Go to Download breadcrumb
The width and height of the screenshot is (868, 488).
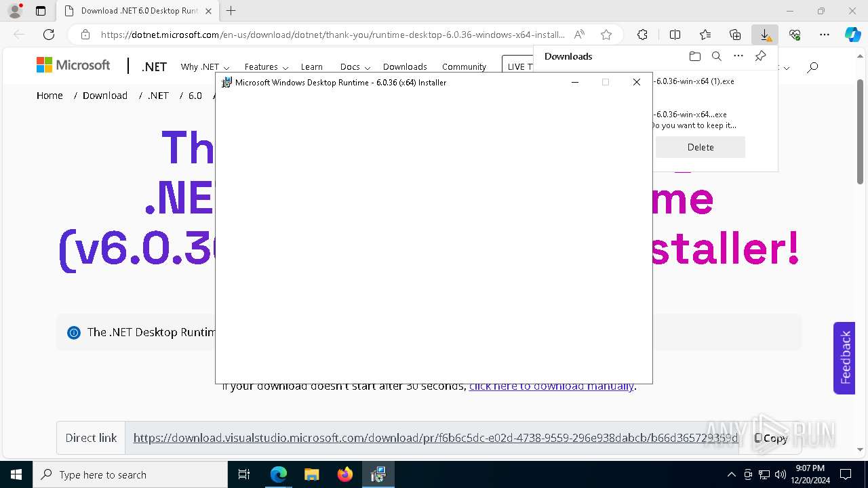[x=105, y=96]
